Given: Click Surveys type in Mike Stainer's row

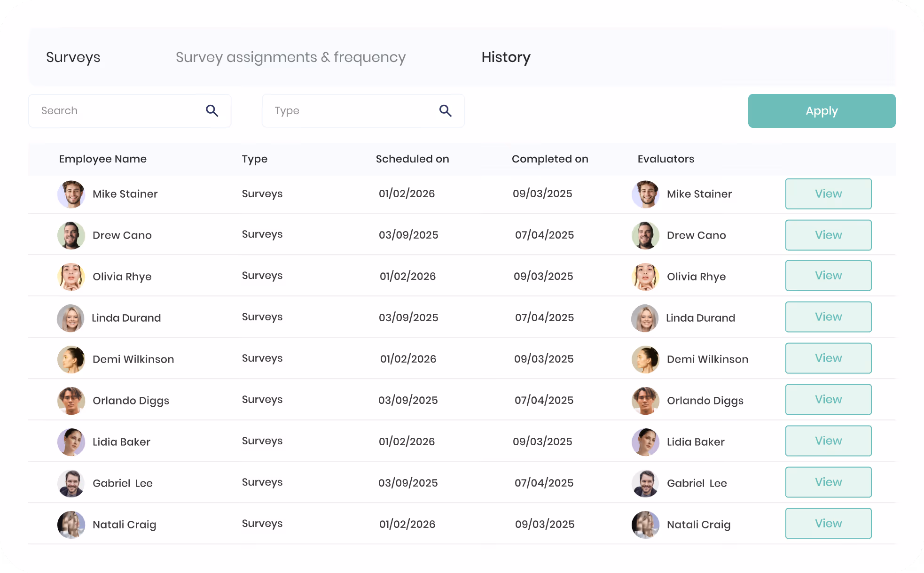Looking at the screenshot, I should click(x=262, y=194).
